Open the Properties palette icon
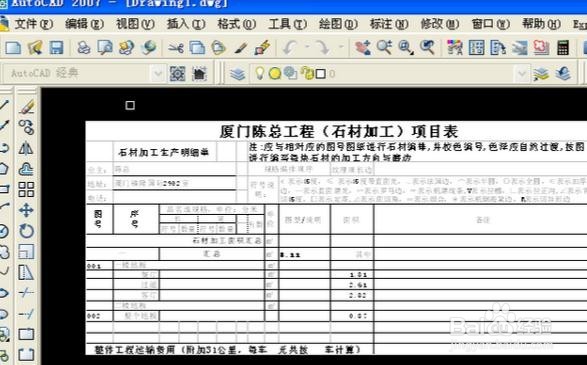The height and width of the screenshot is (365, 587). (x=455, y=48)
